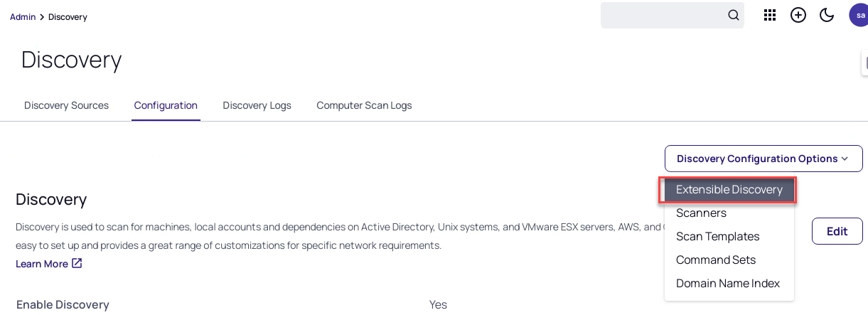868x315 pixels.
Task: Click the plus create icon
Action: [798, 15]
